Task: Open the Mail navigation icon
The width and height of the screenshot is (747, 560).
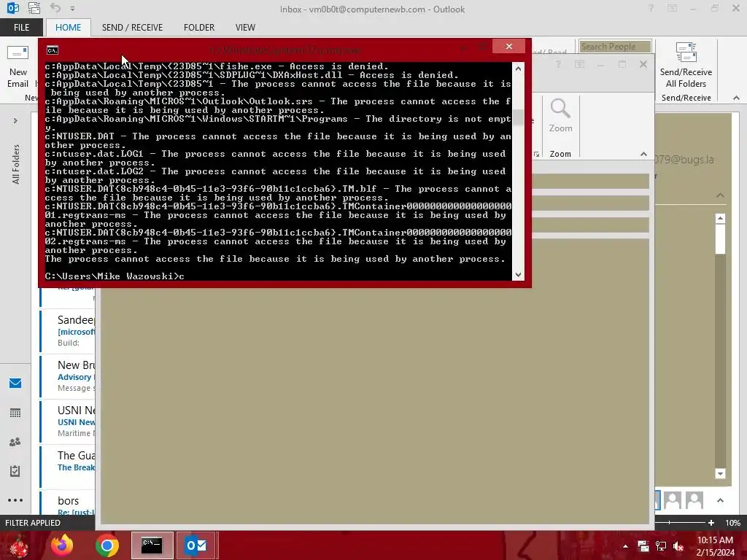Action: [x=15, y=384]
